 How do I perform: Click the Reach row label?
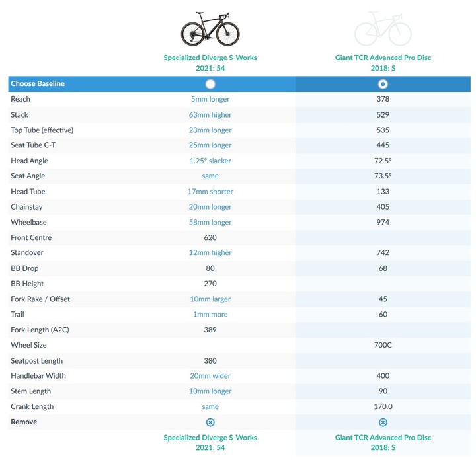pos(20,99)
